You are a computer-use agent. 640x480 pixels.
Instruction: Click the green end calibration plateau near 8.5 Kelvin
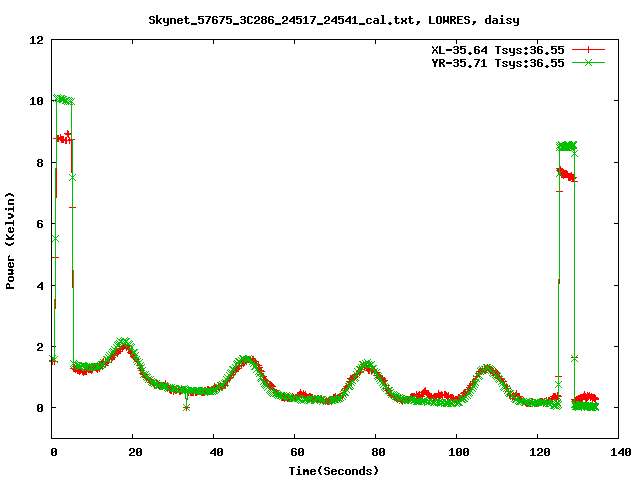[567, 146]
